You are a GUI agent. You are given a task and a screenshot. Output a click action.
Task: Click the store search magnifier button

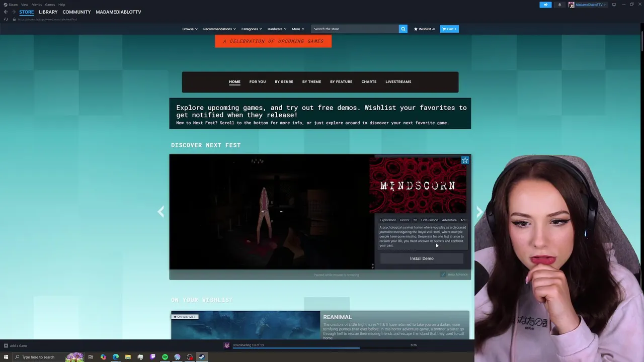pyautogui.click(x=403, y=29)
